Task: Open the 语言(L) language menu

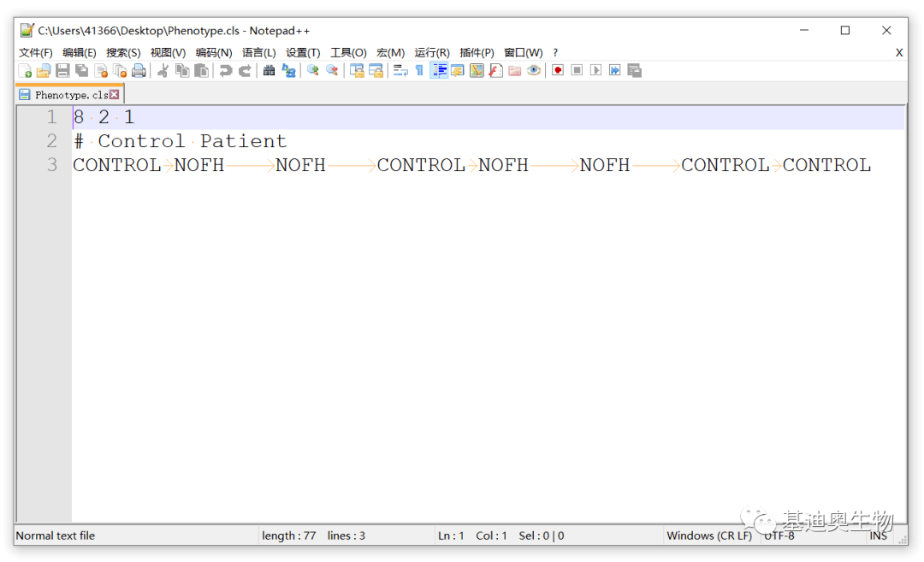Action: (258, 53)
